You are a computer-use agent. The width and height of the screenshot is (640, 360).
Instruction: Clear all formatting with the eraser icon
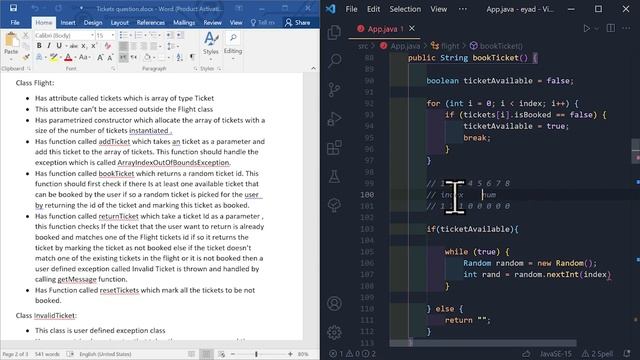coord(108,46)
